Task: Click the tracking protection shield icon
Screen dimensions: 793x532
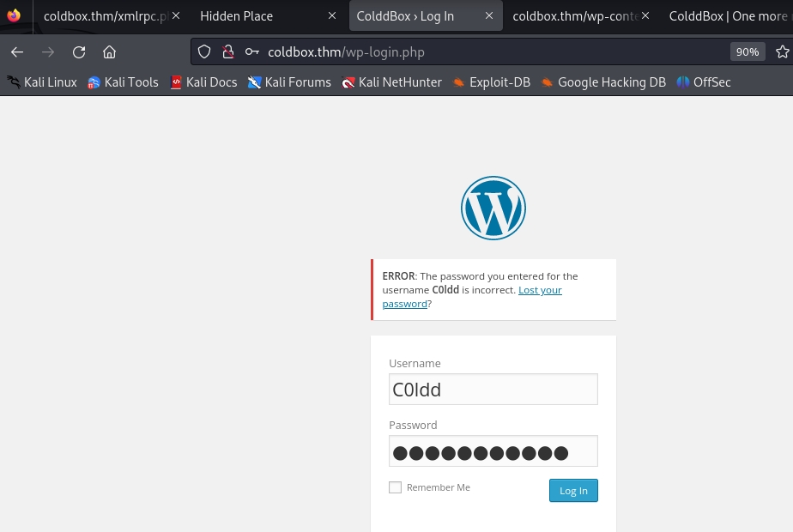Action: (204, 52)
